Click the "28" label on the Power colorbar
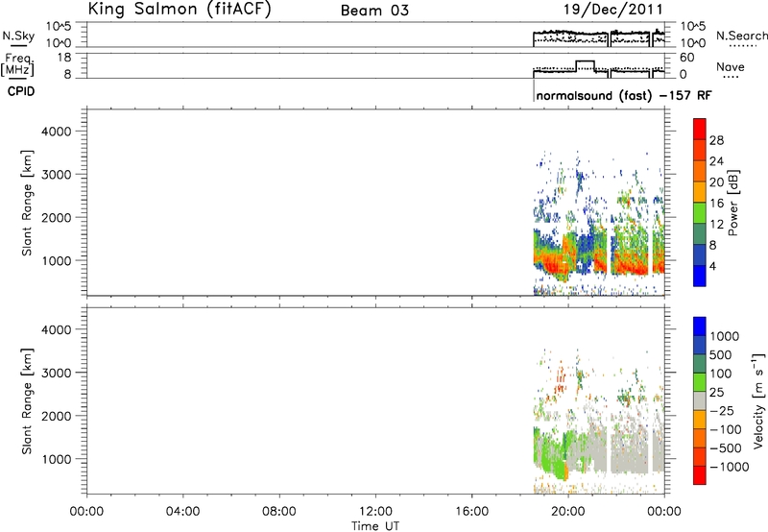Image resolution: width=768 pixels, height=532 pixels. pyautogui.click(x=716, y=140)
